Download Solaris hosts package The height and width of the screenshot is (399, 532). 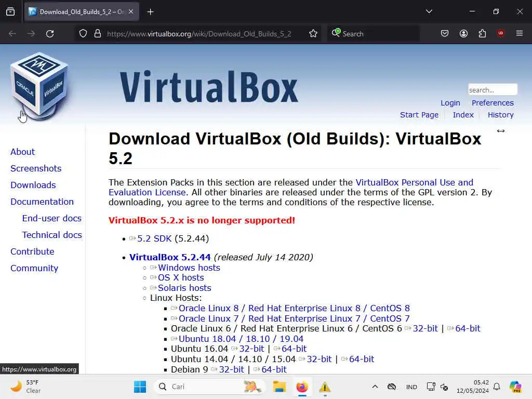tap(184, 288)
